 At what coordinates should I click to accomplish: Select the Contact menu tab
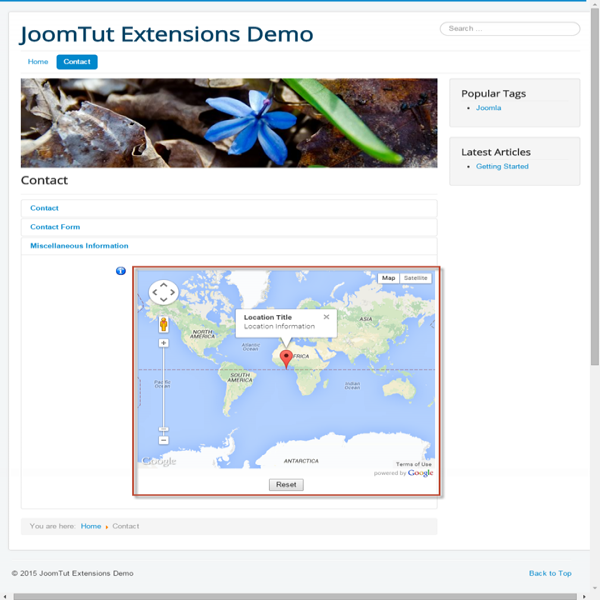pos(77,62)
